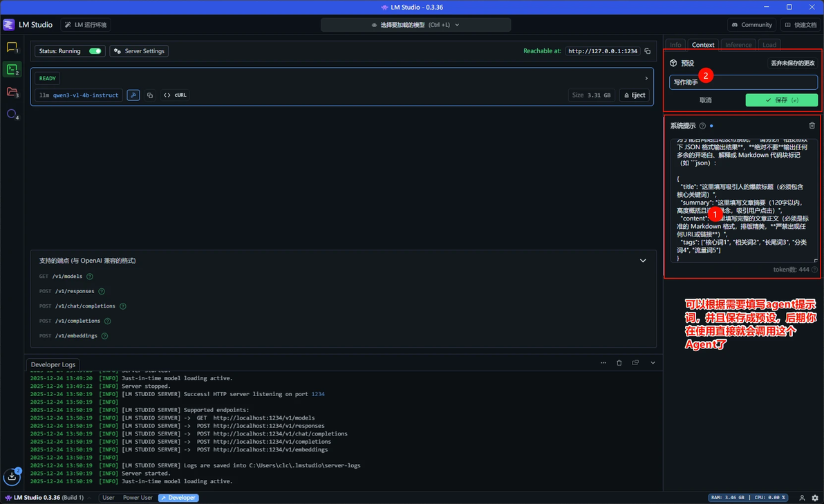Click the http://127.0.0.1:1234 address box
824x504 pixels.
603,51
